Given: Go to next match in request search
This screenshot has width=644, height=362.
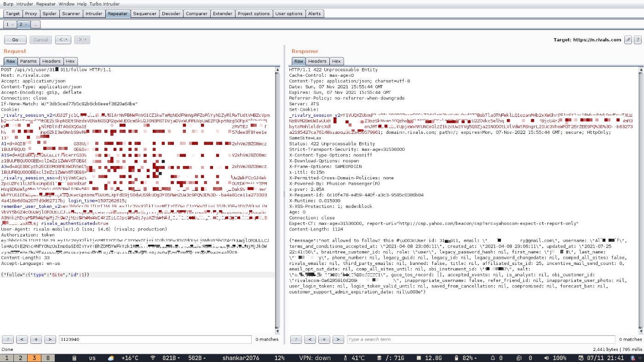Looking at the screenshot, I should click(50, 339).
